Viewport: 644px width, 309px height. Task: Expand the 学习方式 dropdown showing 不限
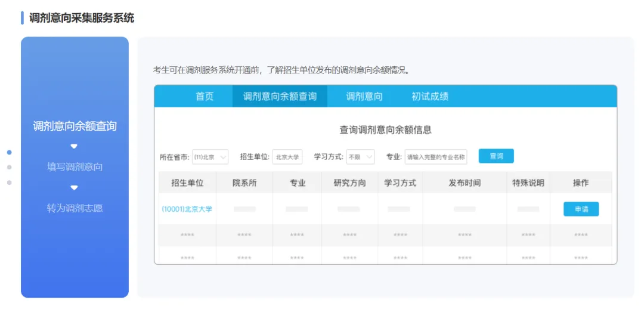pyautogui.click(x=360, y=157)
